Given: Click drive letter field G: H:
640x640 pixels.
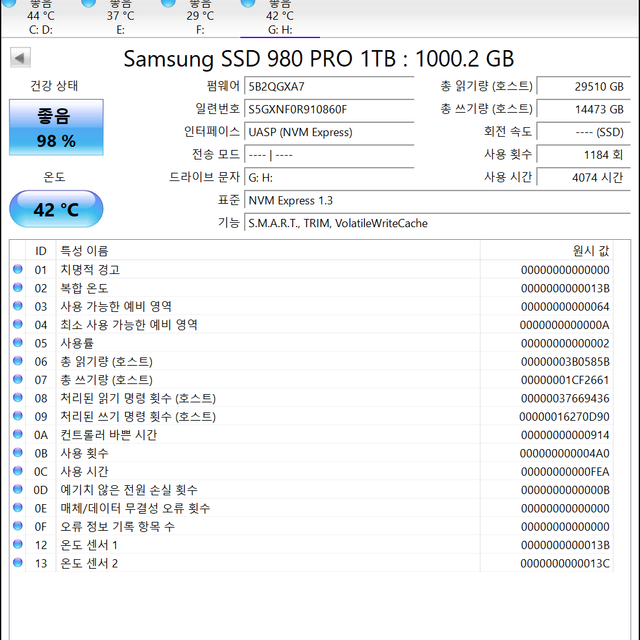Looking at the screenshot, I should 329,178.
